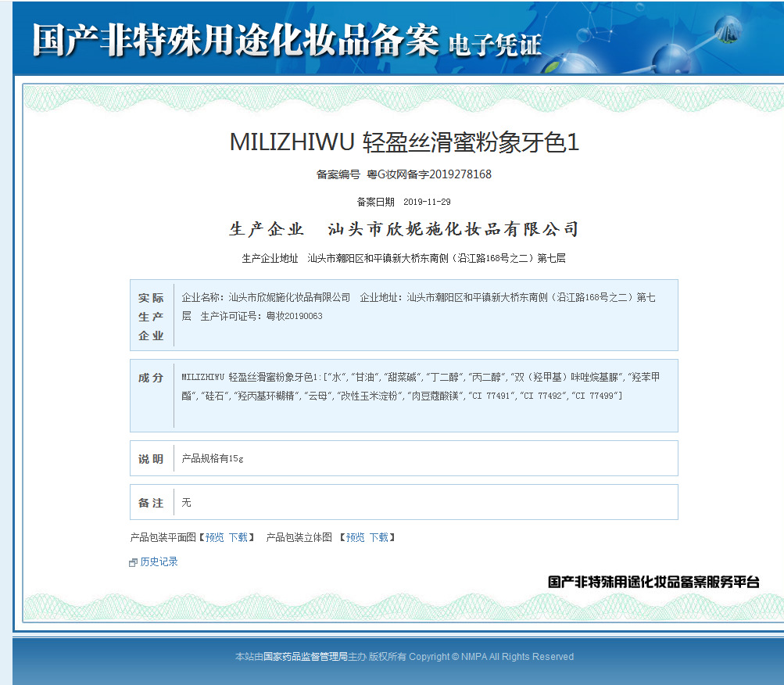Screen dimensions: 784x685
Task: Click the 成分 ingredients list text
Action: point(422,386)
